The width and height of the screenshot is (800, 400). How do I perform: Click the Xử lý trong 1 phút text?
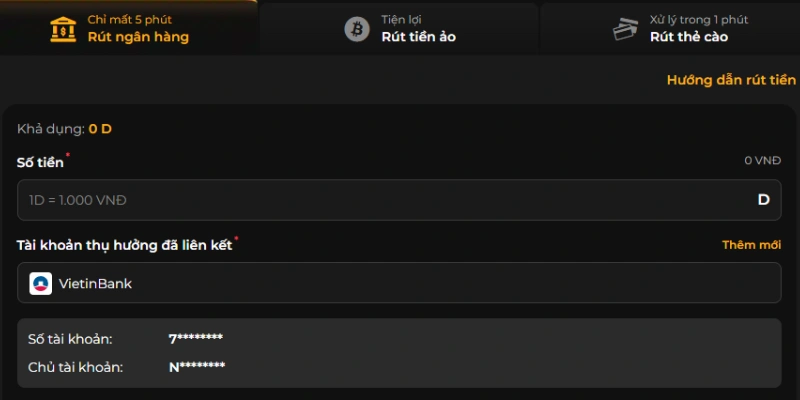(x=699, y=20)
